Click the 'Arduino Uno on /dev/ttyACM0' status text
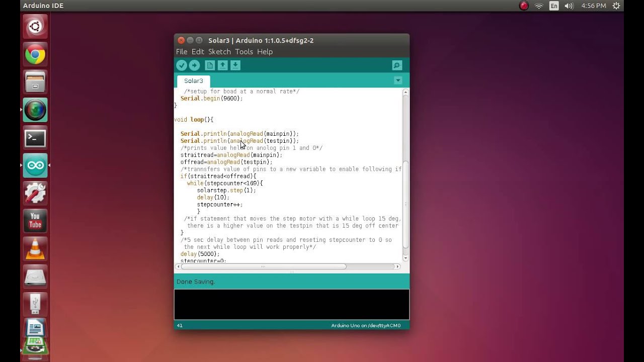This screenshot has width=644, height=362. coord(366,325)
